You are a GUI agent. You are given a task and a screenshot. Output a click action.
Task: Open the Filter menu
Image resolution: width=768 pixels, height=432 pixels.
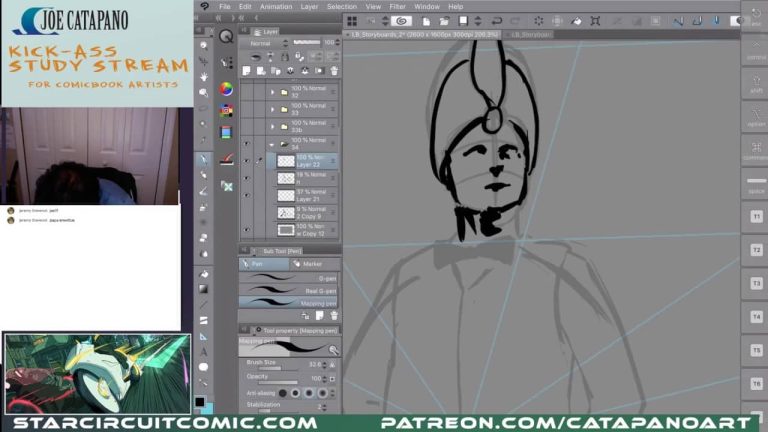[398, 6]
